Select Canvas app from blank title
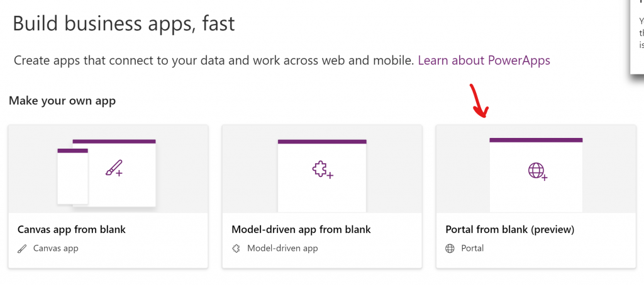 [x=72, y=229]
